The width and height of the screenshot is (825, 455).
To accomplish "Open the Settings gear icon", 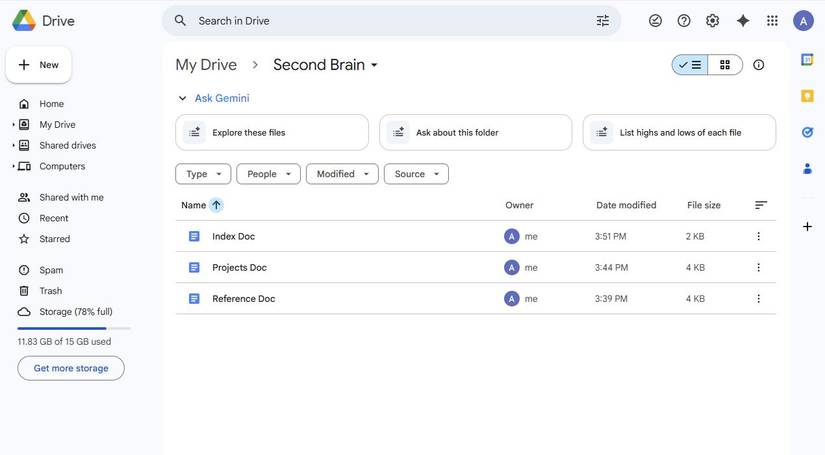I will (x=712, y=20).
